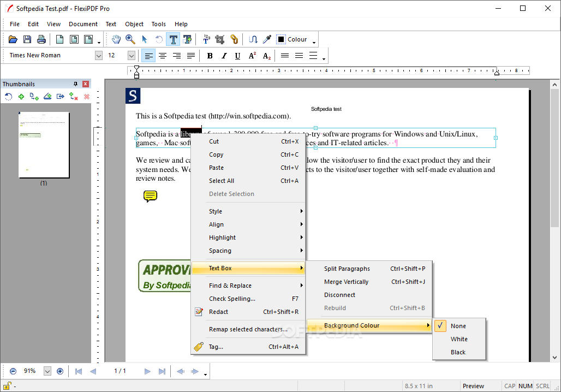Click the link chain tool icon

pos(234,39)
